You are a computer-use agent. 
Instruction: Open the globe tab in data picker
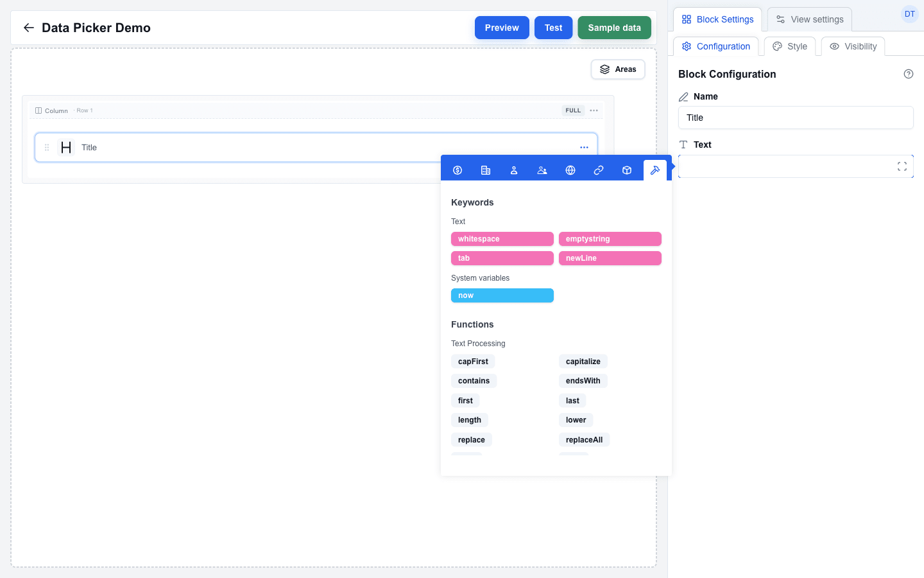(570, 170)
